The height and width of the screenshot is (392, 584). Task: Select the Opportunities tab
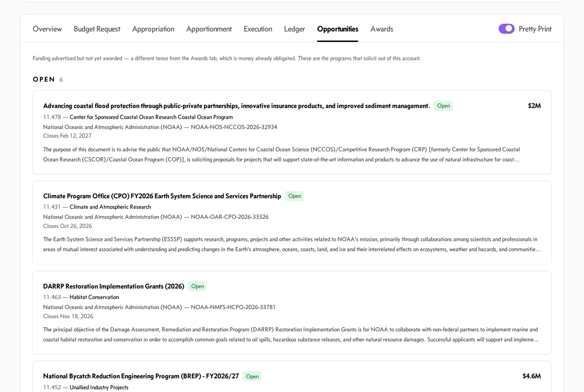pos(338,29)
